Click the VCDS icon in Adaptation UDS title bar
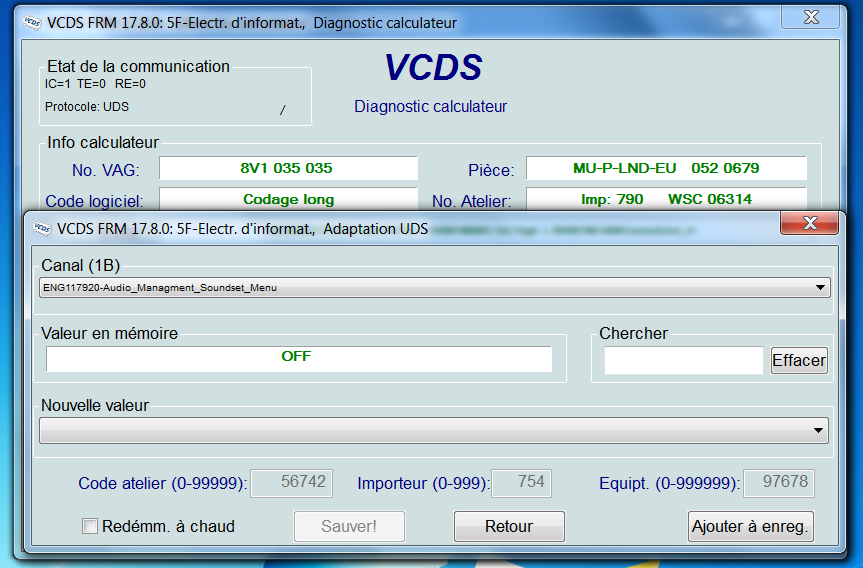Viewport: 863px width, 568px height. coord(42,229)
